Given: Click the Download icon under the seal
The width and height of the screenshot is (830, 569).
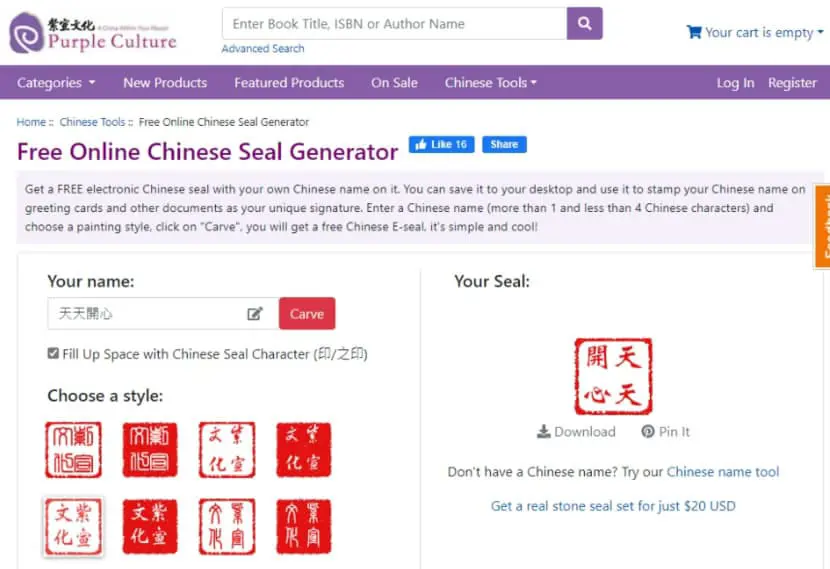Looking at the screenshot, I should tap(543, 431).
